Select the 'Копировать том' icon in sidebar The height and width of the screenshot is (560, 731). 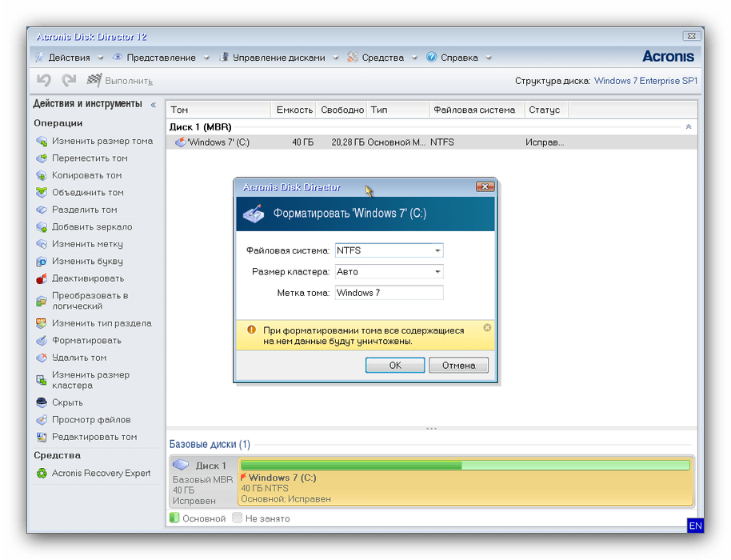[x=42, y=176]
